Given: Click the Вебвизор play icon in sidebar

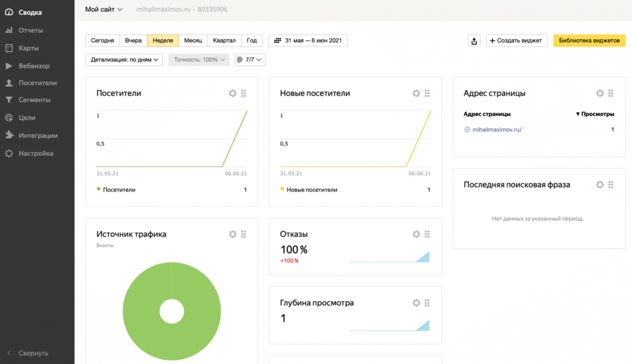Looking at the screenshot, I should coord(9,66).
